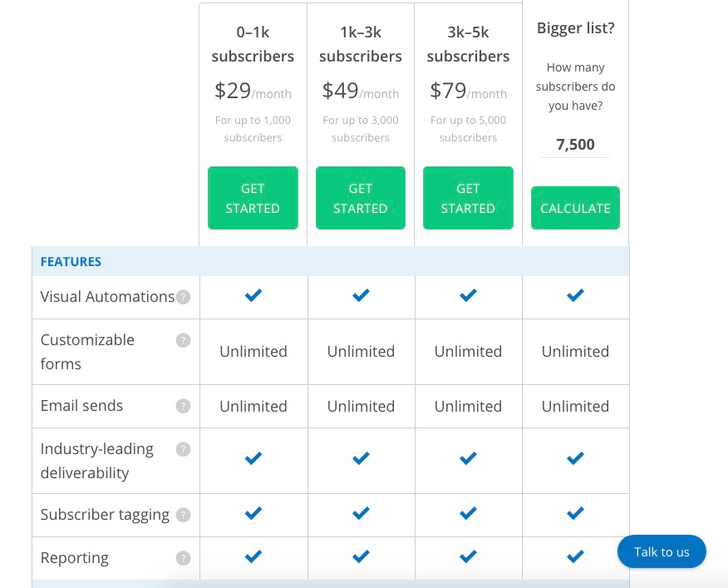The width and height of the screenshot is (728, 588).
Task: Open the Talk to us chat
Action: [x=662, y=551]
